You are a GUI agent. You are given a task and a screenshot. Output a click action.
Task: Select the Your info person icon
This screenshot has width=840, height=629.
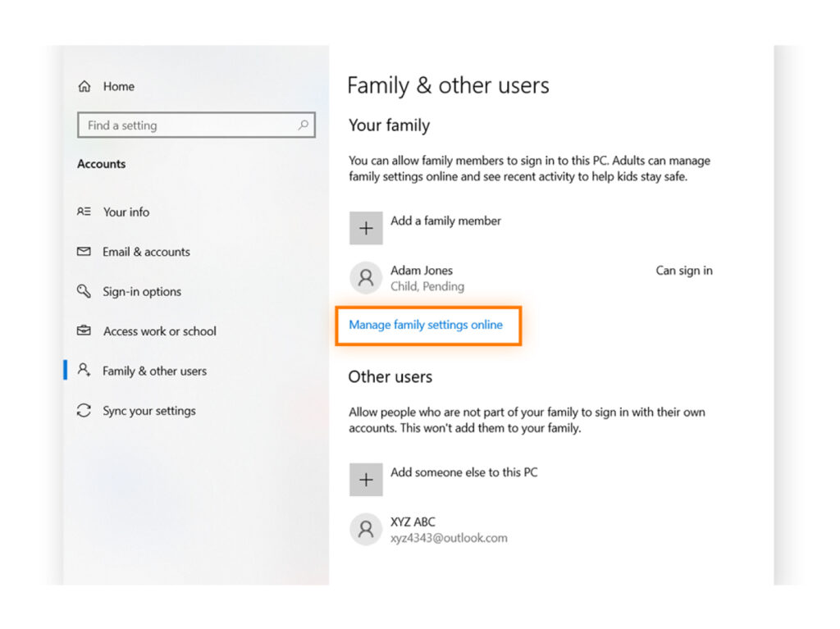tap(84, 212)
